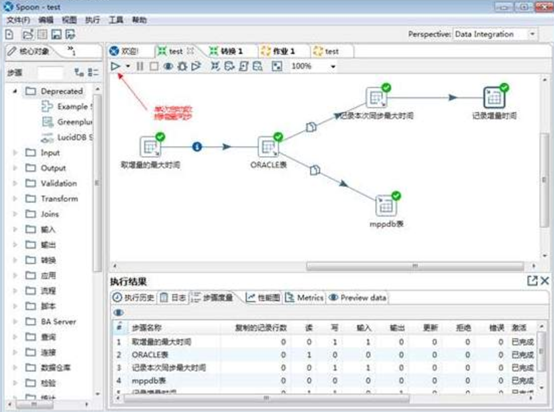
Task: Explore database icon in canvas toolbar
Action: point(258,66)
